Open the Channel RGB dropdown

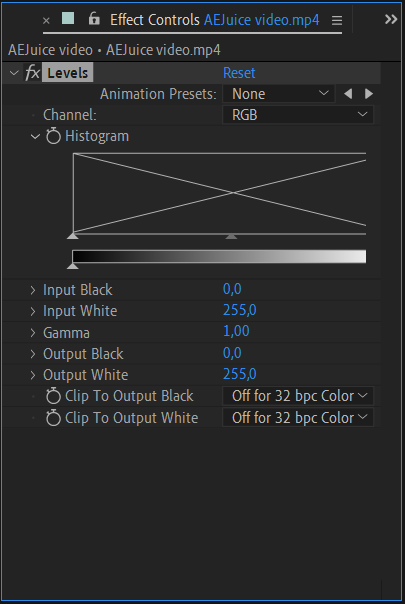pos(298,115)
